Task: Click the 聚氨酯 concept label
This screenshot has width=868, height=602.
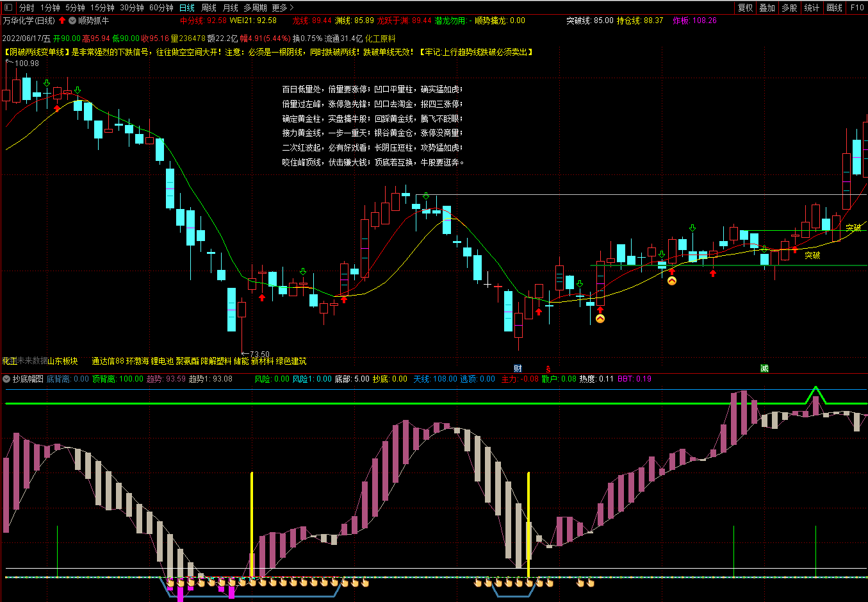Action: coord(187,361)
